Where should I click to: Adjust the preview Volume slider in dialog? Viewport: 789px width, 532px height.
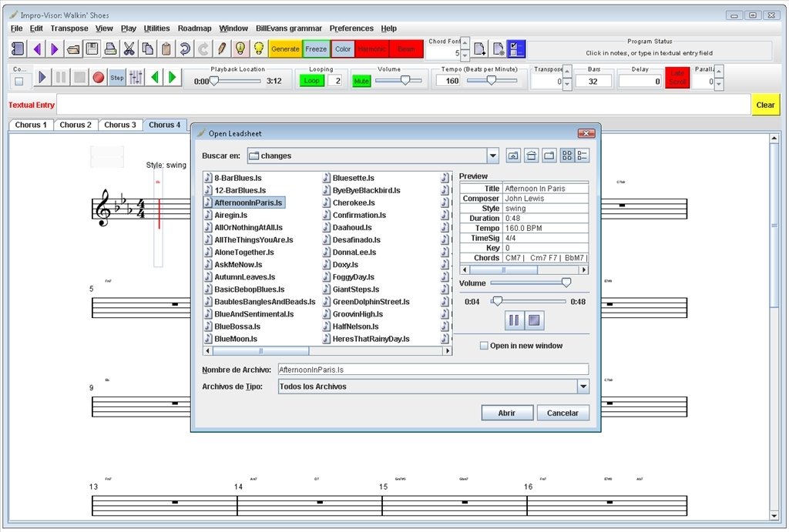[x=530, y=283]
